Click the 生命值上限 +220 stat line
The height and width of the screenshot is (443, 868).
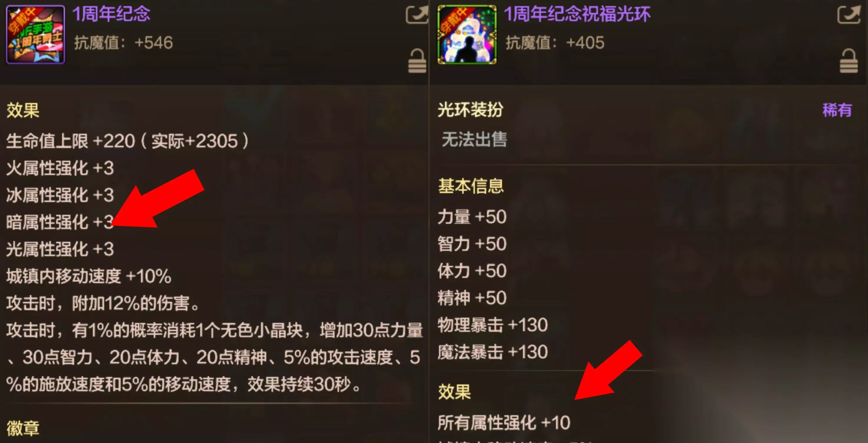pos(127,141)
